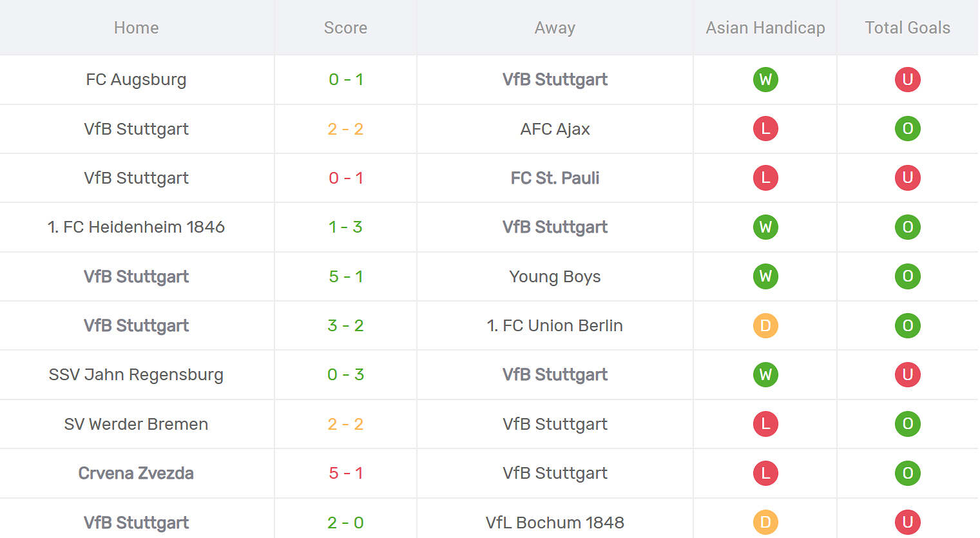
Task: Click the red U badge for FC Augsburg match
Action: pos(907,79)
